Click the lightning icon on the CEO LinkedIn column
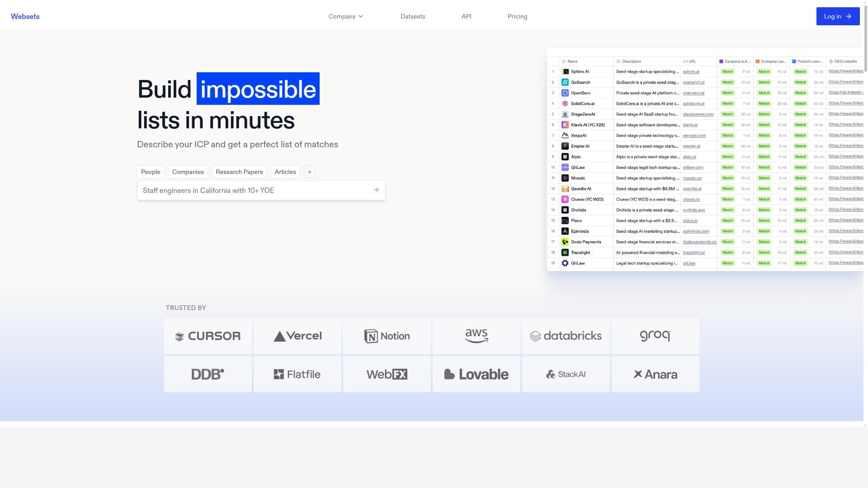Image resolution: width=868 pixels, height=488 pixels. tap(830, 61)
